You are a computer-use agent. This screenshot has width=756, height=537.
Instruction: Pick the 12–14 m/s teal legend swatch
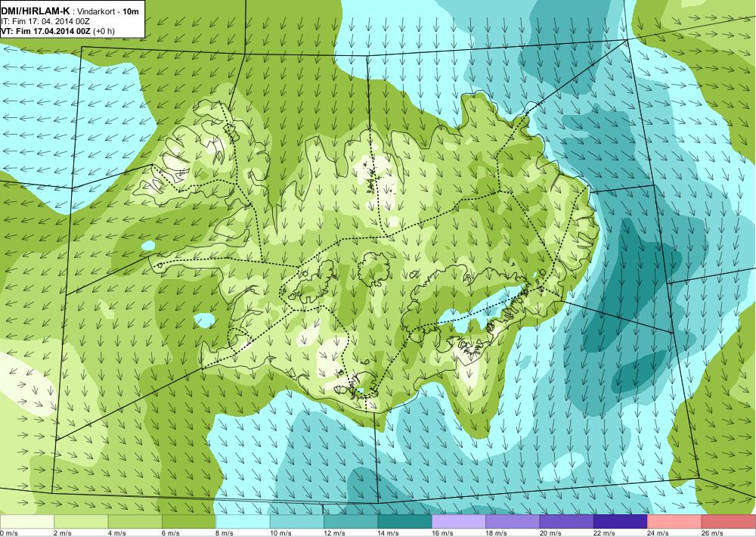click(x=351, y=522)
